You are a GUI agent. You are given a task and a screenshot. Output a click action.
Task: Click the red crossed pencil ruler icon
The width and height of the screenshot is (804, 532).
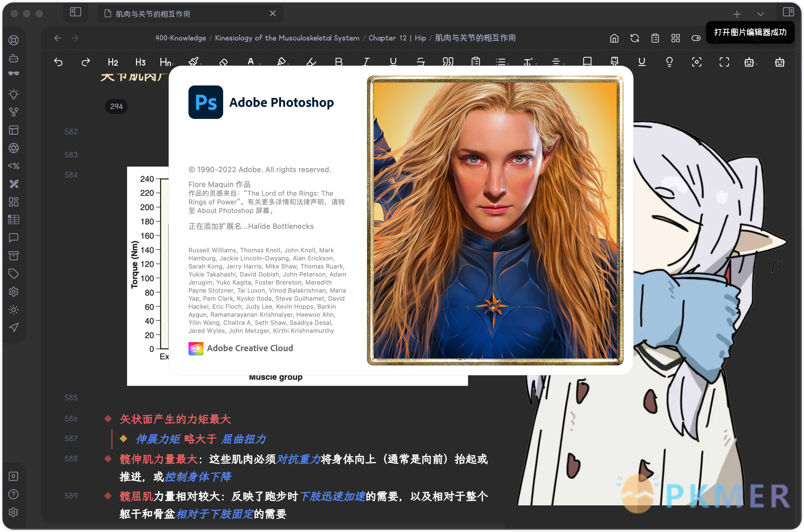coord(14,184)
